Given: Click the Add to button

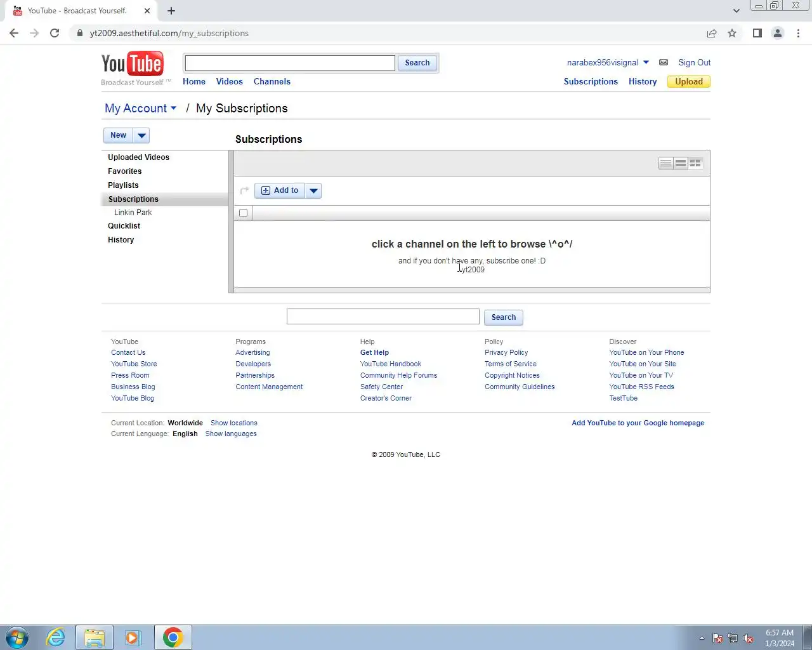Looking at the screenshot, I should pos(280,190).
